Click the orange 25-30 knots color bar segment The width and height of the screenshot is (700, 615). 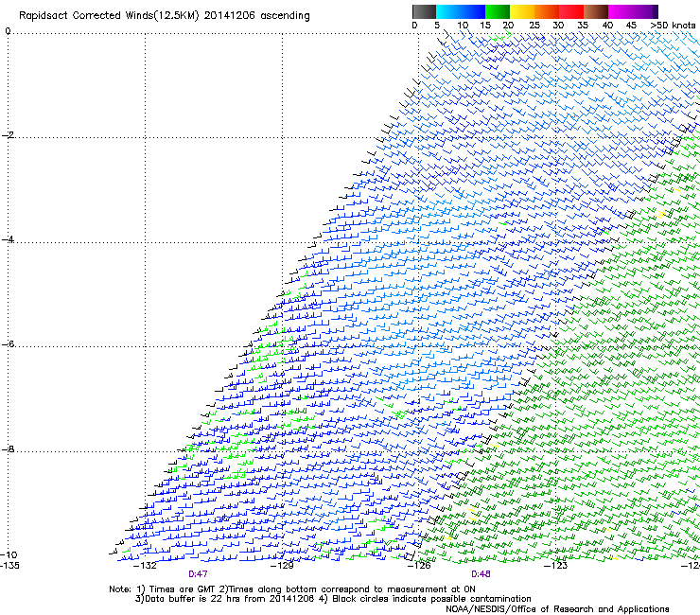coord(547,11)
